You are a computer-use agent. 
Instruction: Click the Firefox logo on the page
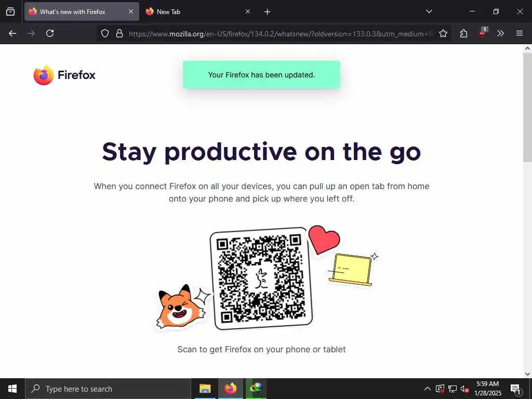(x=64, y=75)
